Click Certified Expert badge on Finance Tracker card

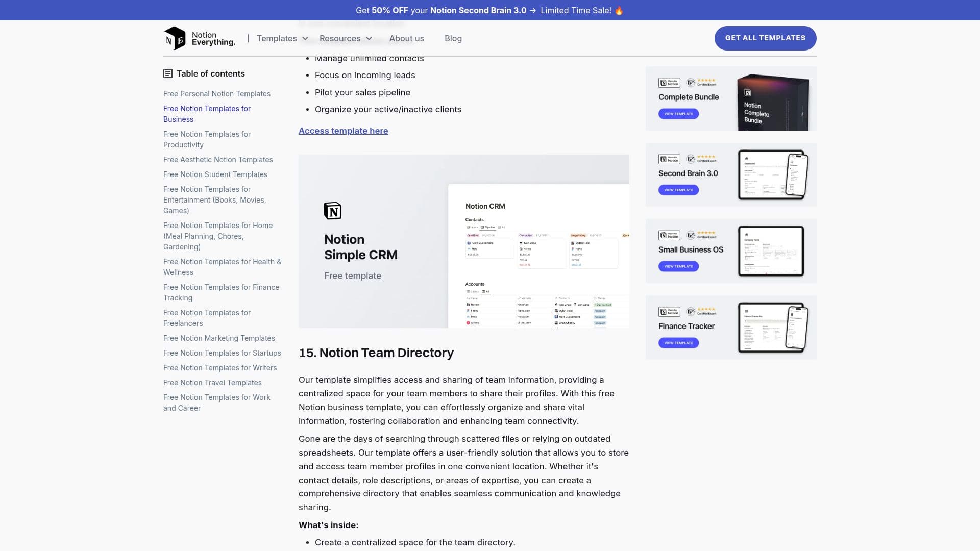(701, 311)
